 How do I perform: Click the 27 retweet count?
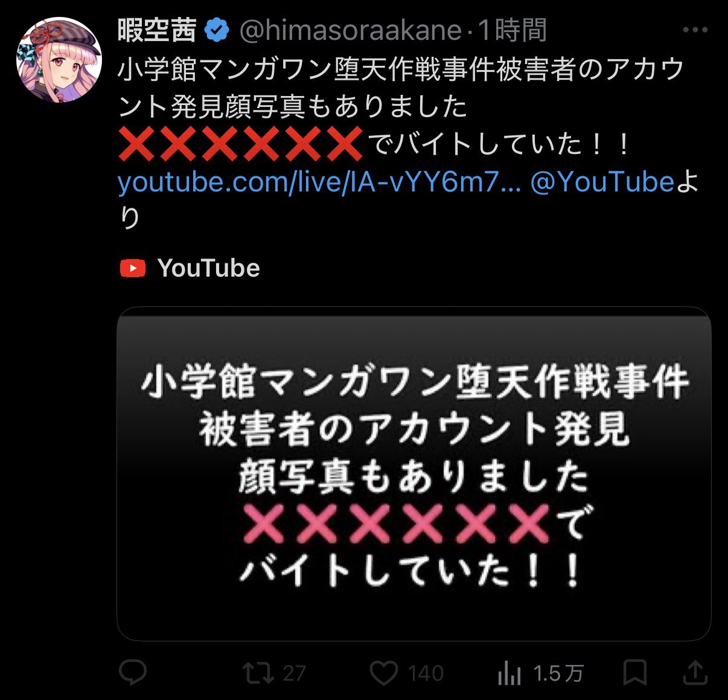(294, 673)
